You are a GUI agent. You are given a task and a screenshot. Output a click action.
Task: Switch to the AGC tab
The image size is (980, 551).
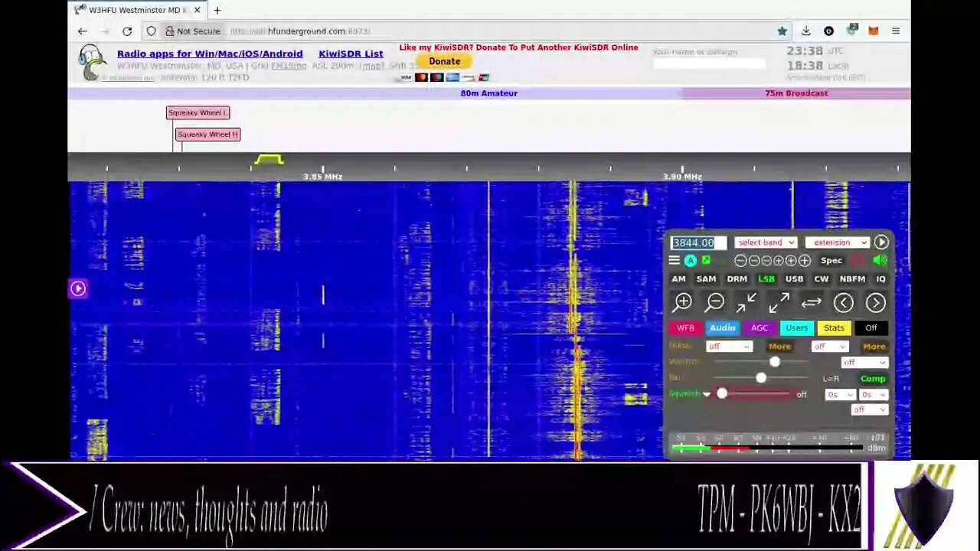click(x=759, y=328)
